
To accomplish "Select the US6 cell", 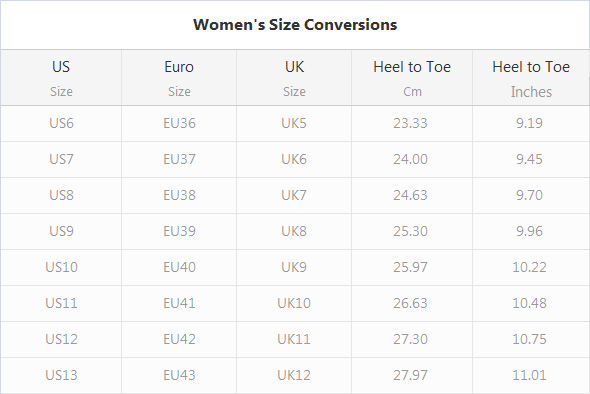I will pos(61,123).
